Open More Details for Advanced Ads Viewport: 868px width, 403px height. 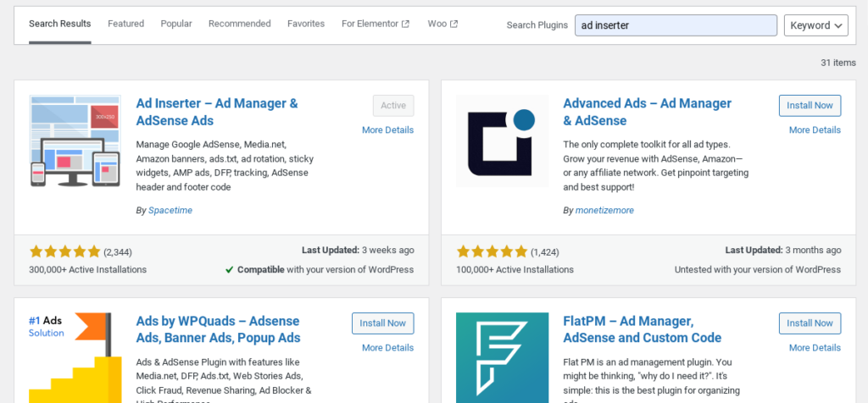point(815,130)
